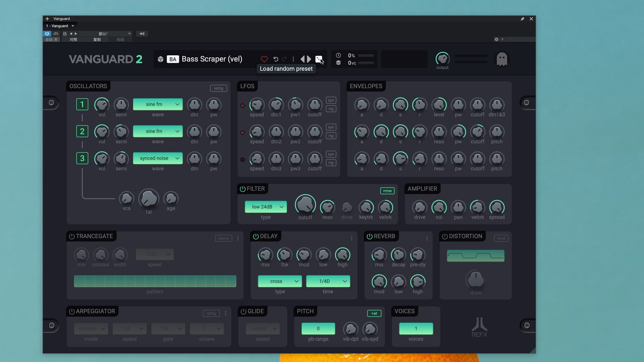Viewport: 644px width, 362px height.
Task: Click the host sidechain arrow-to-bar icon
Action: [x=142, y=34]
